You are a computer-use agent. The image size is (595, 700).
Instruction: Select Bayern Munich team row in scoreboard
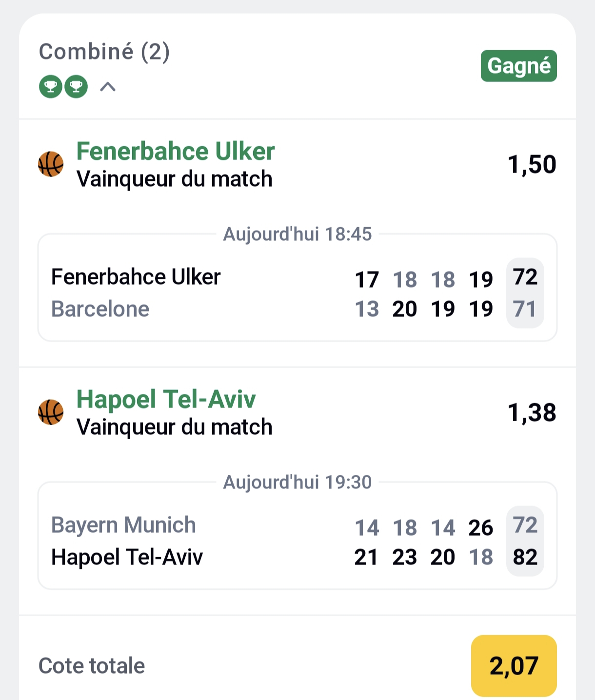pyautogui.click(x=123, y=525)
